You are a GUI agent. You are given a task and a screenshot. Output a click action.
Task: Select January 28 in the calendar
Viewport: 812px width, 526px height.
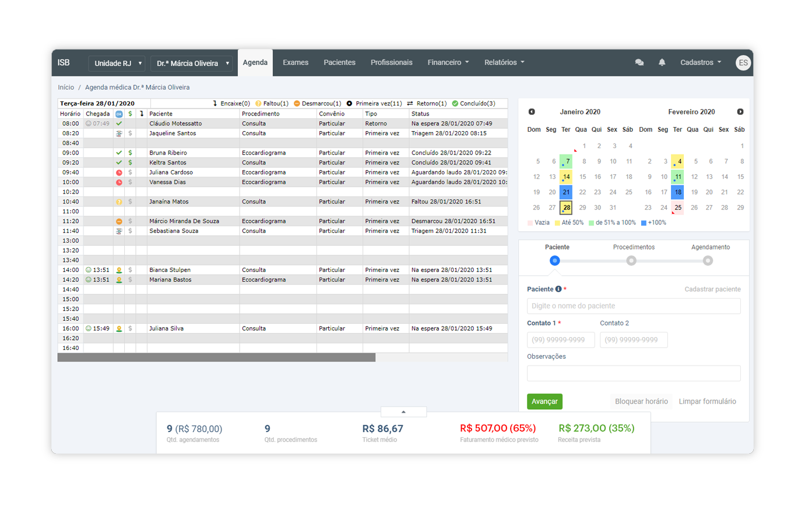[566, 208]
